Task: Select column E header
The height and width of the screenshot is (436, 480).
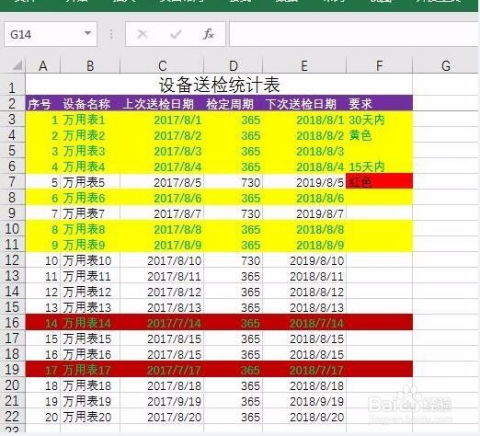Action: [x=304, y=66]
